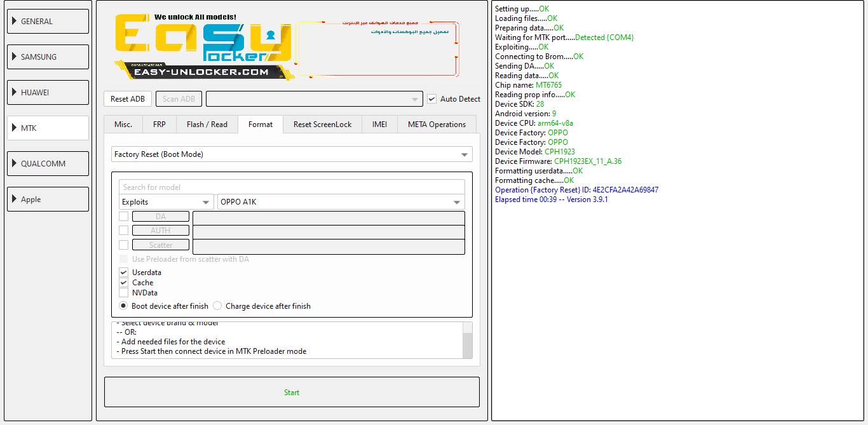This screenshot has height=425, width=868.
Task: Open the QUALCOMM sidebar section
Action: (48, 163)
